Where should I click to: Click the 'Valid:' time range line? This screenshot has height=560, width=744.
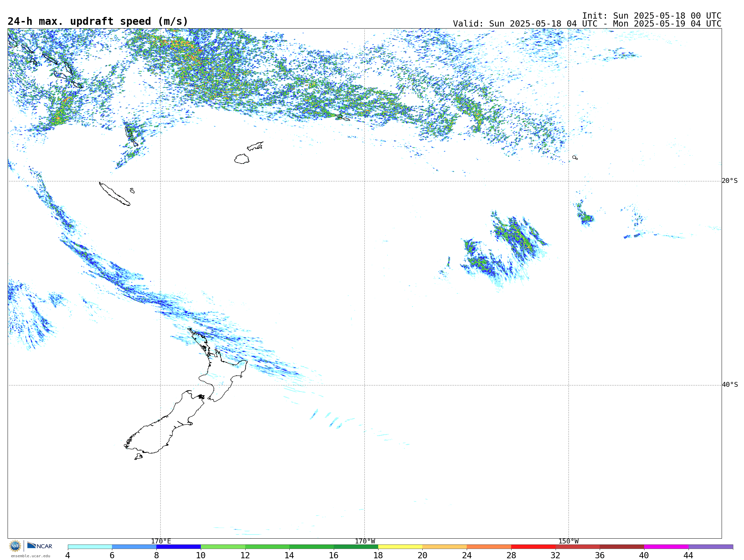tap(587, 24)
